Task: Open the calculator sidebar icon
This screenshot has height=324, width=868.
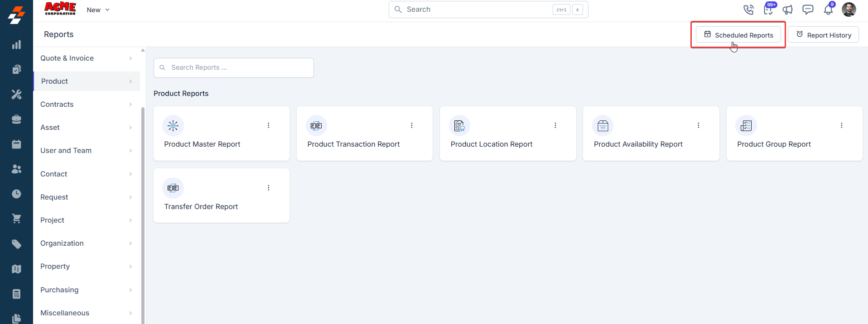Action: click(x=16, y=294)
